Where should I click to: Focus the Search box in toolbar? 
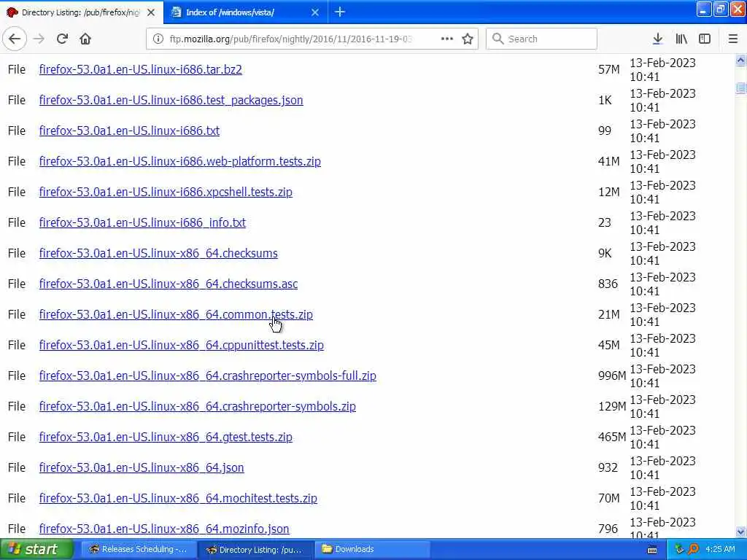coord(541,39)
